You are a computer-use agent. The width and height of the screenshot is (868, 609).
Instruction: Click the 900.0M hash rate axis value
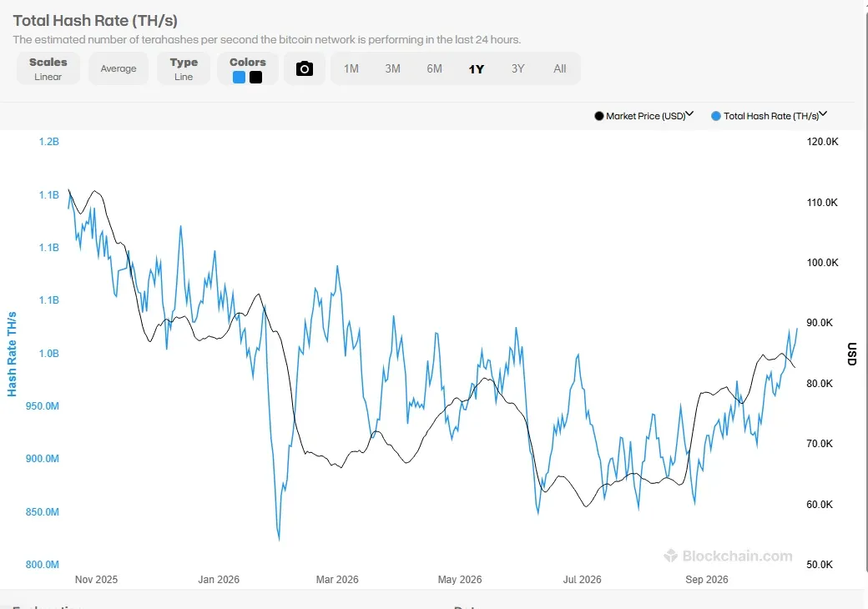42,459
